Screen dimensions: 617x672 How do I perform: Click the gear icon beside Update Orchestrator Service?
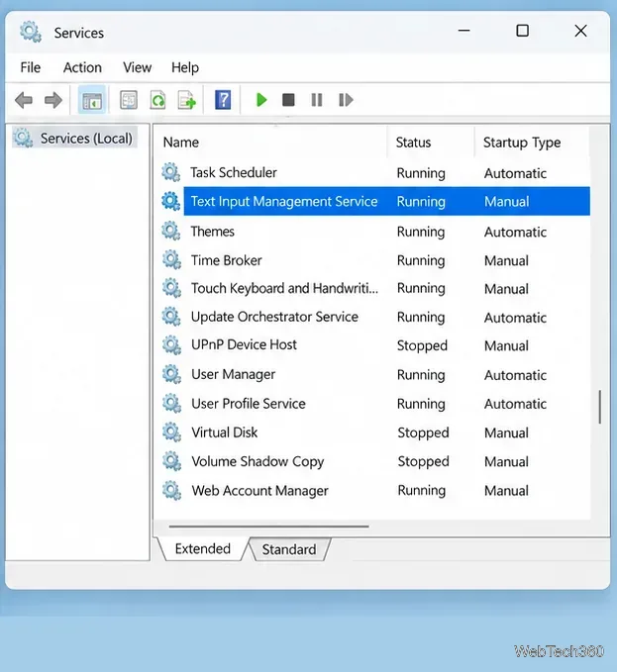click(171, 317)
